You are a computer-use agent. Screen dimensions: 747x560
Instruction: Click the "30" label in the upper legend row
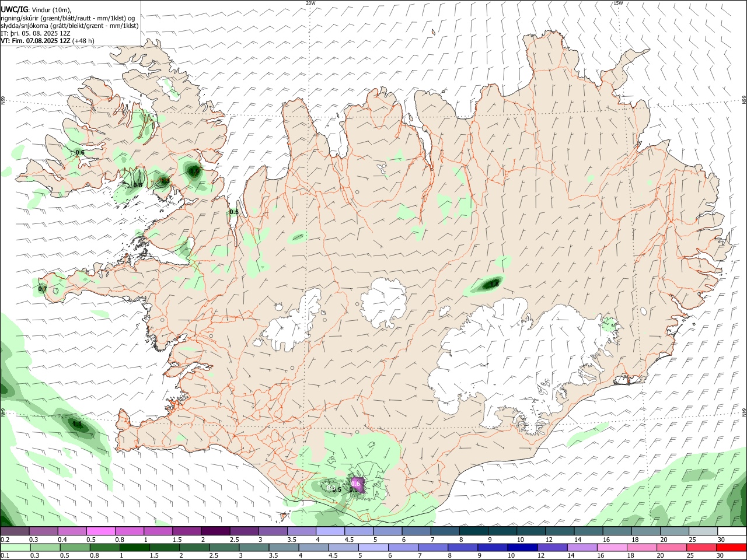click(721, 540)
